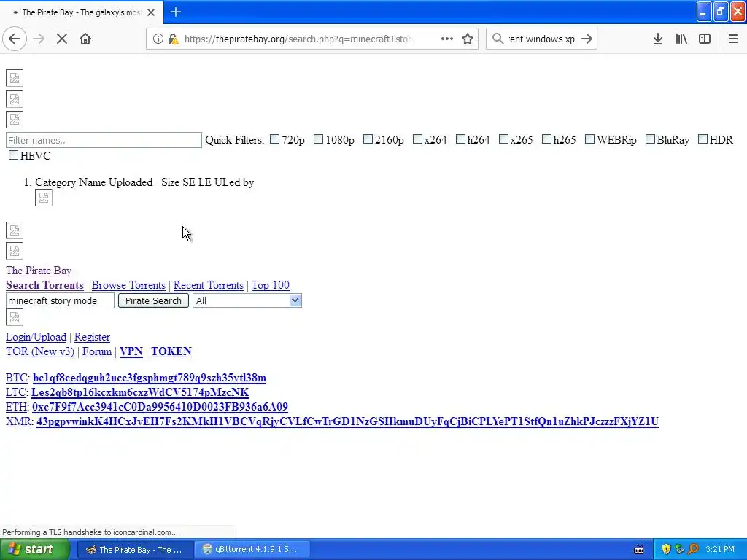
Task: Open qBittorrent from the taskbar
Action: pyautogui.click(x=251, y=549)
